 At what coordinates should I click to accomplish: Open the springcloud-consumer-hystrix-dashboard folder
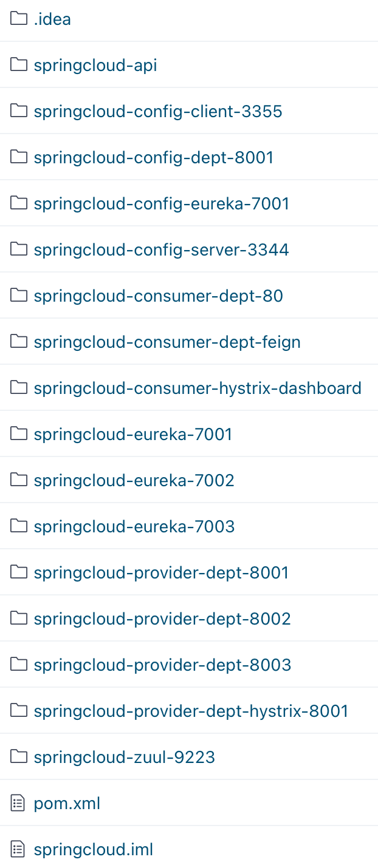coord(198,388)
